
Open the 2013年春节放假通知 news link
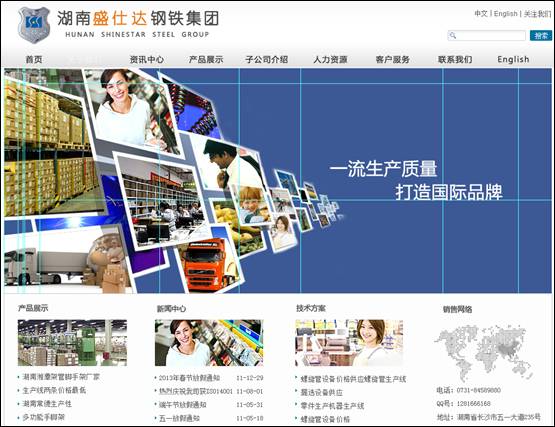click(x=189, y=378)
